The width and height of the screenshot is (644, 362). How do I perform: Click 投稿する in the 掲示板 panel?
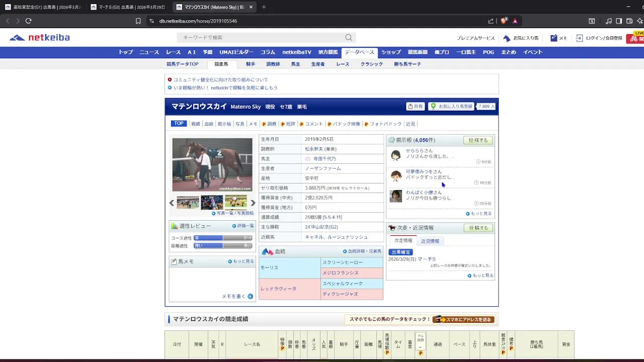click(x=478, y=140)
